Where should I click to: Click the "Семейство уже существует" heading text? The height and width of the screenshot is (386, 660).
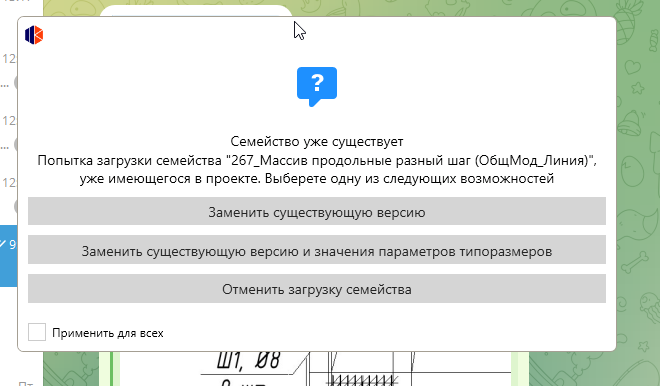317,141
